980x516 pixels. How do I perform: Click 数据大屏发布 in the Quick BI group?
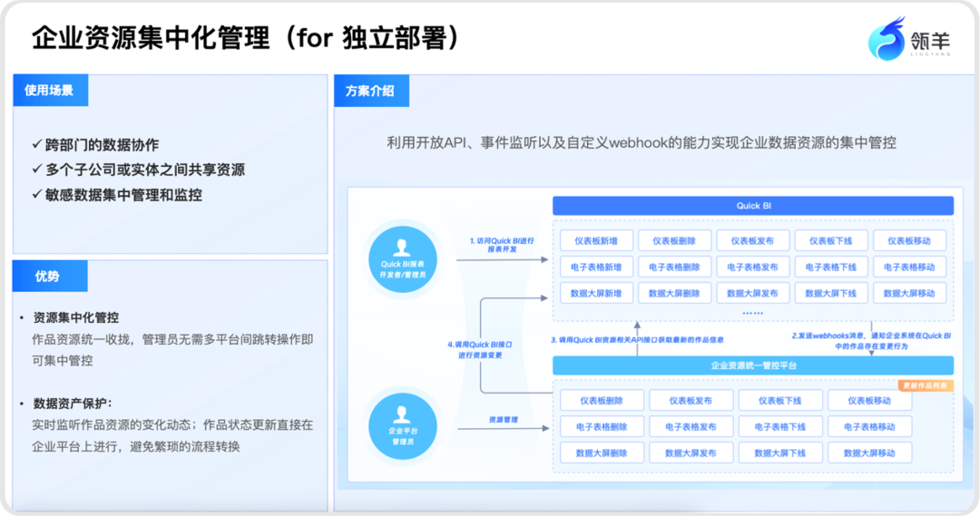pos(752,294)
